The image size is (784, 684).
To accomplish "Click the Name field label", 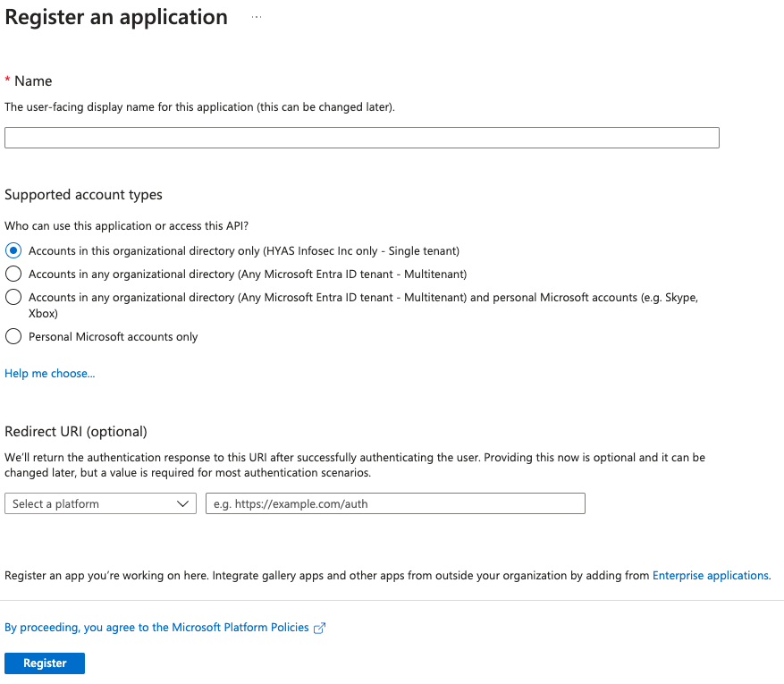I will point(33,80).
